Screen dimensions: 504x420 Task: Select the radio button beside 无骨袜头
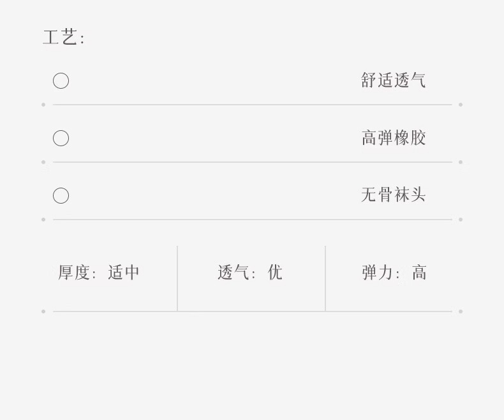pyautogui.click(x=61, y=196)
